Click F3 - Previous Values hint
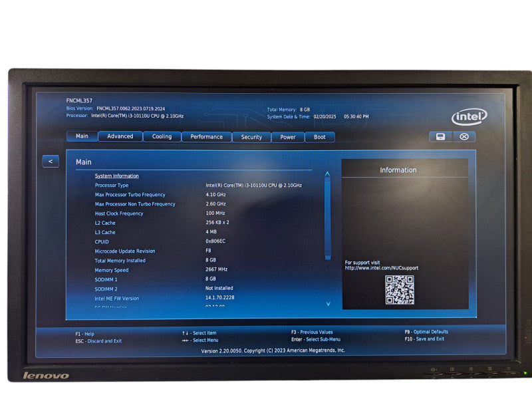Image resolution: width=532 pixels, height=399 pixels. coord(312,332)
